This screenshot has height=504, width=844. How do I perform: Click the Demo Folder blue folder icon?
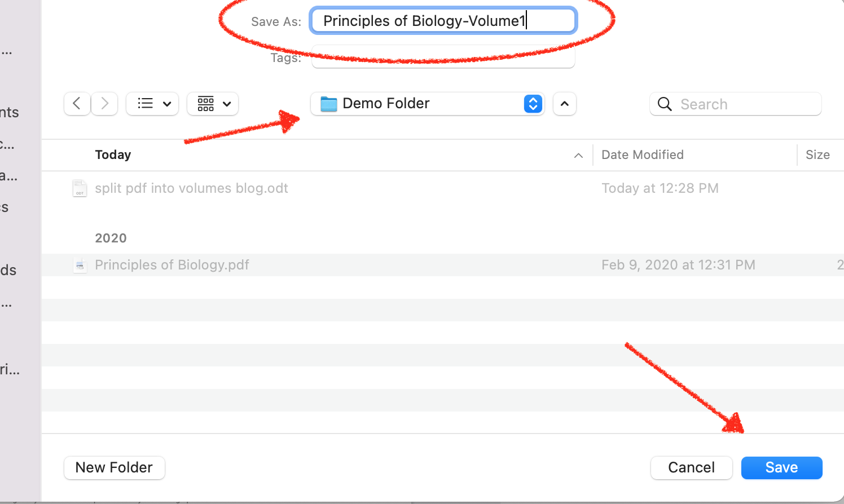[328, 104]
